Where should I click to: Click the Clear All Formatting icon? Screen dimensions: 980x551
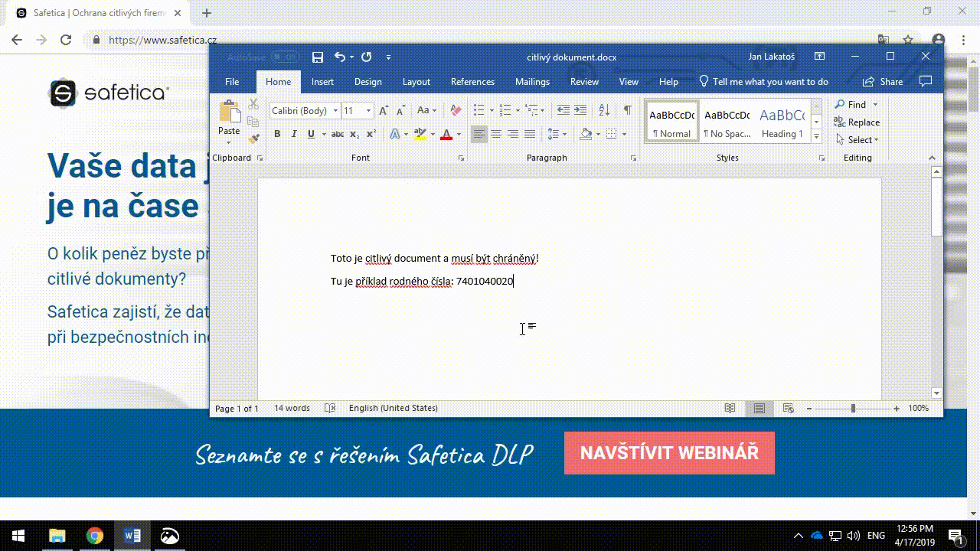[456, 110]
